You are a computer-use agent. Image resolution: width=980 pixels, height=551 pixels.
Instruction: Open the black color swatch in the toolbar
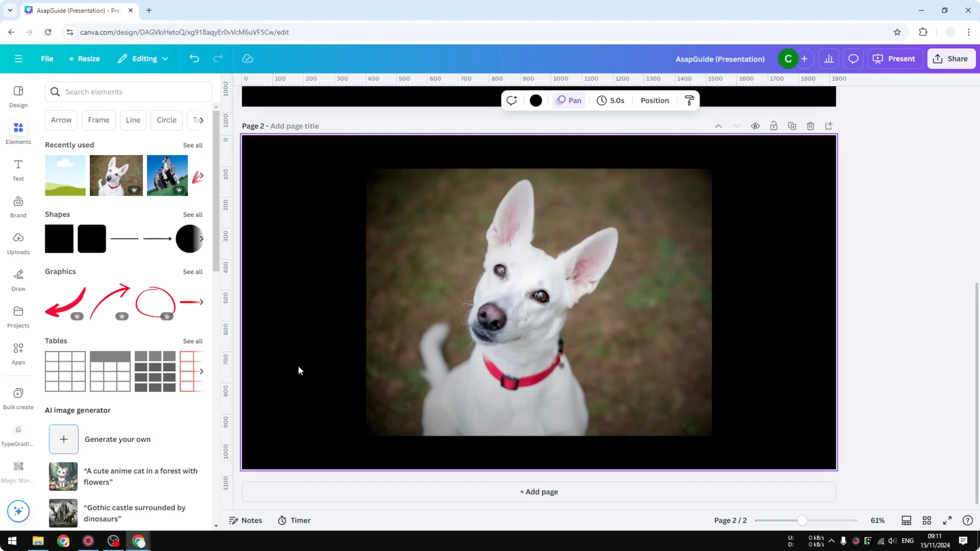pos(536,100)
